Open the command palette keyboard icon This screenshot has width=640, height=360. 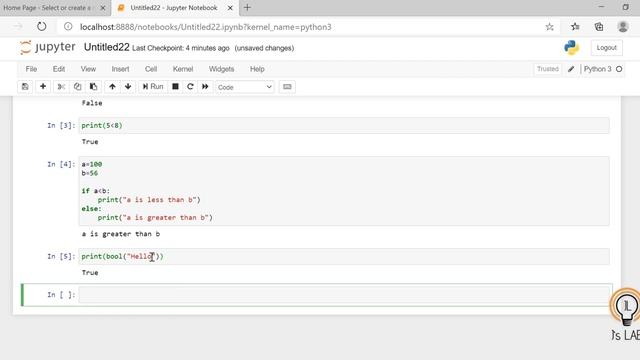pyautogui.click(x=287, y=87)
